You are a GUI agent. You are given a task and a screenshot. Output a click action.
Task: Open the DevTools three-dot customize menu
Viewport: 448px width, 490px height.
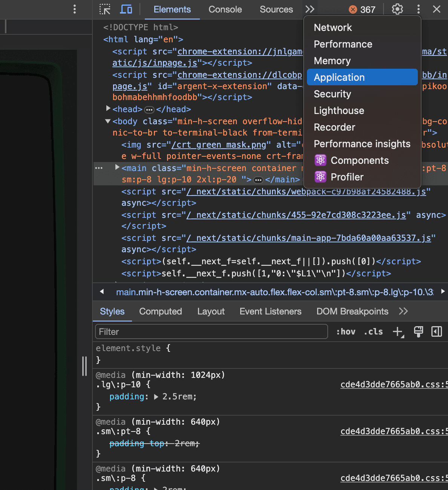click(418, 9)
